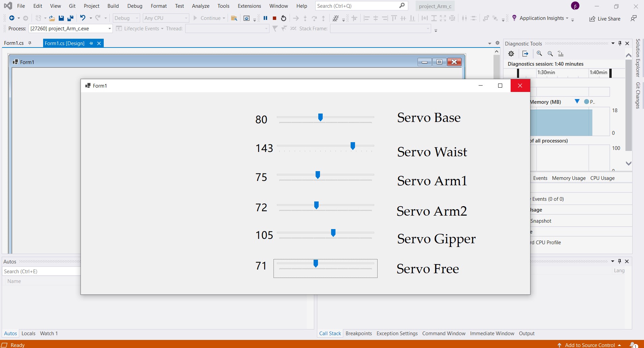Switch to the Locals tab

coord(28,334)
